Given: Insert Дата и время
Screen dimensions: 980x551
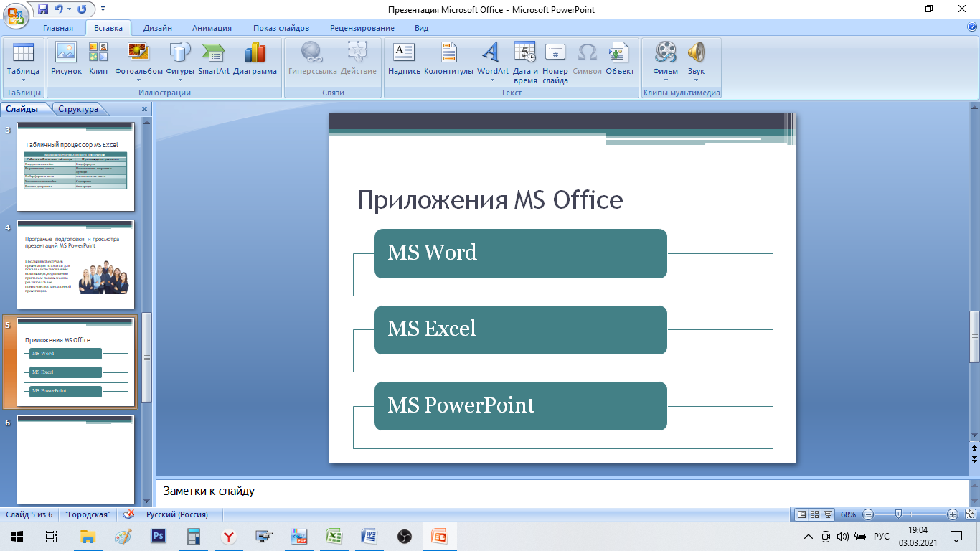Looking at the screenshot, I should point(525,62).
